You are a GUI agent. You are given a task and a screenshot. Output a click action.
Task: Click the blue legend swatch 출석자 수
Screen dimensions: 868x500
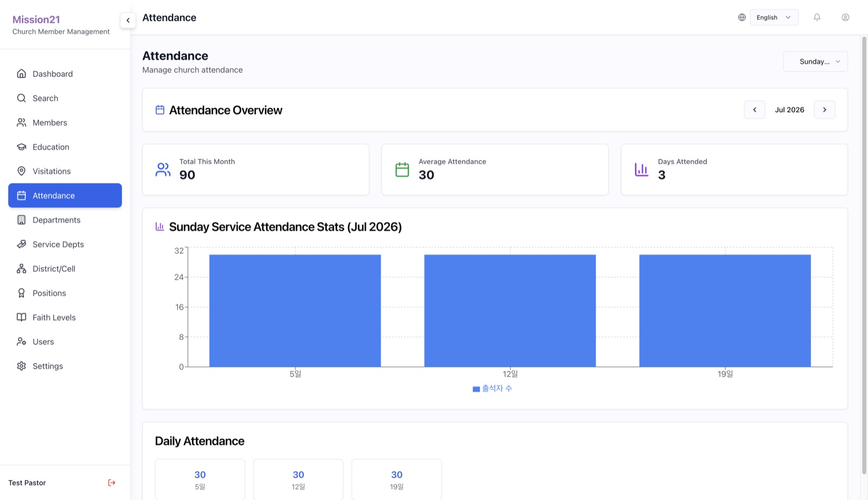coord(476,389)
